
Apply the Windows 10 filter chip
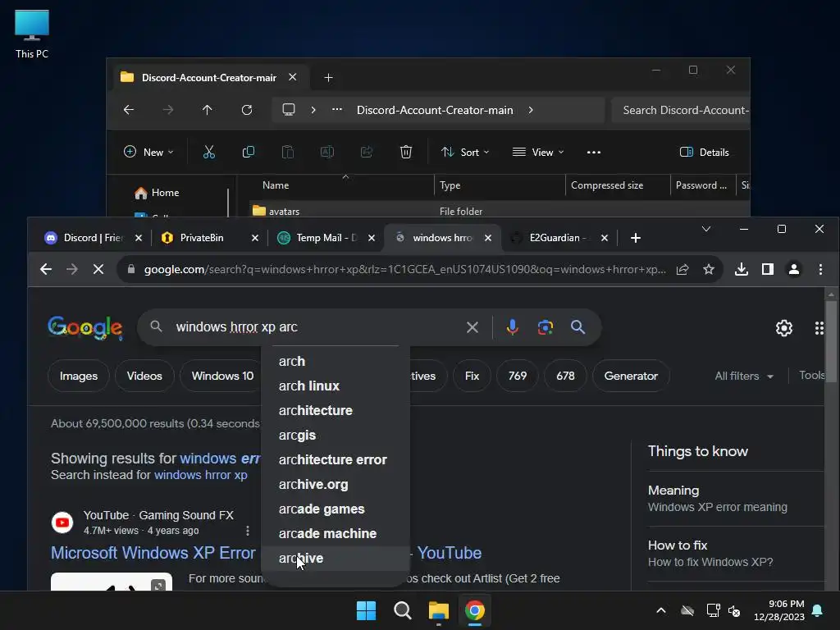tap(221, 376)
